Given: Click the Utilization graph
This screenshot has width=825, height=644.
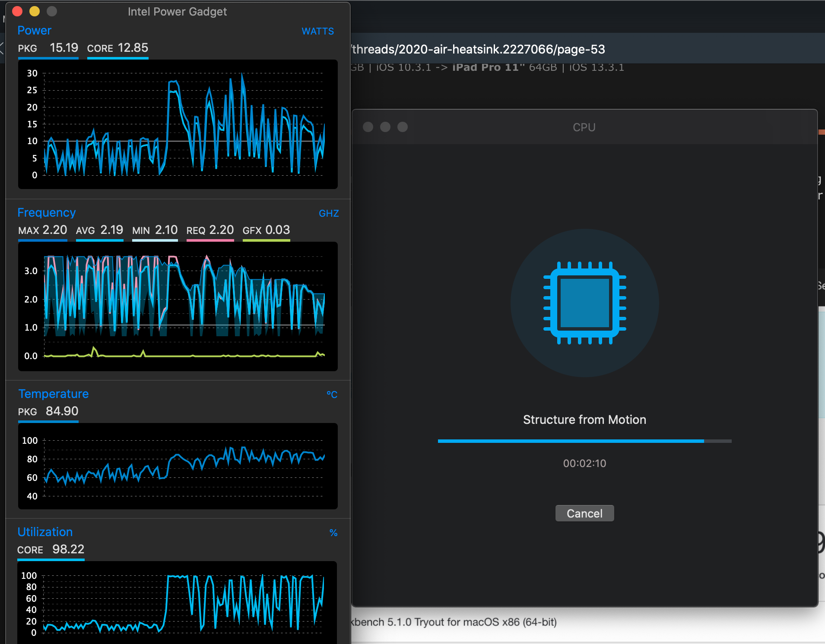Looking at the screenshot, I should (177, 603).
